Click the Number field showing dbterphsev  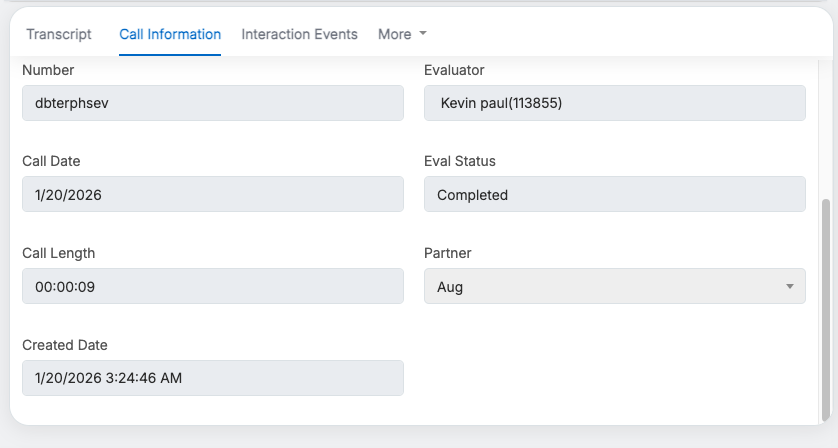[212, 103]
